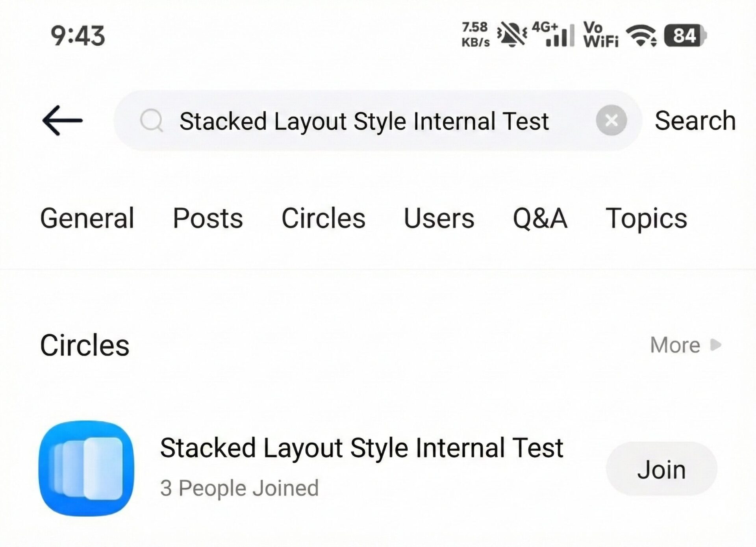Switch to the Q&A tab

coord(540,219)
